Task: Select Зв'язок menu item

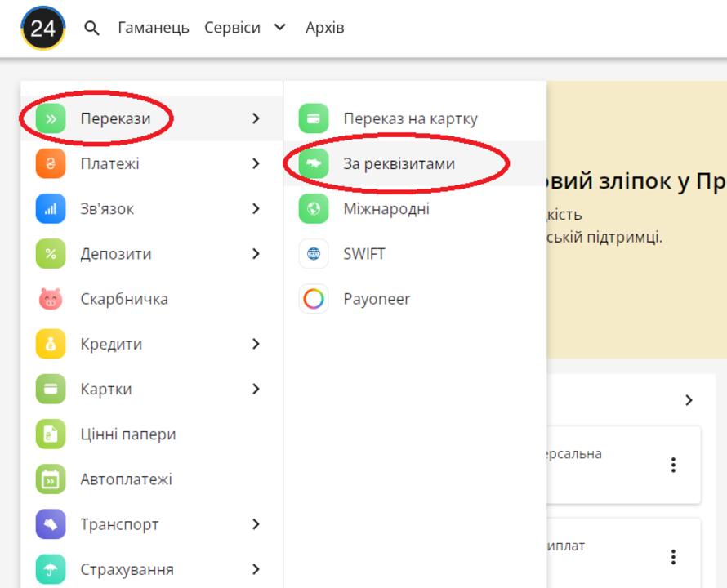Action: [x=152, y=209]
